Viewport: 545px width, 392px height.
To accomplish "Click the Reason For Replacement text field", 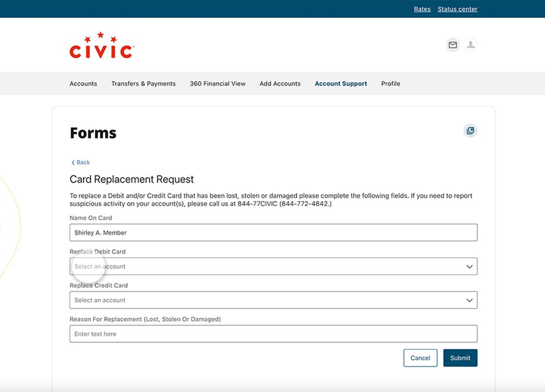I will click(x=274, y=334).
